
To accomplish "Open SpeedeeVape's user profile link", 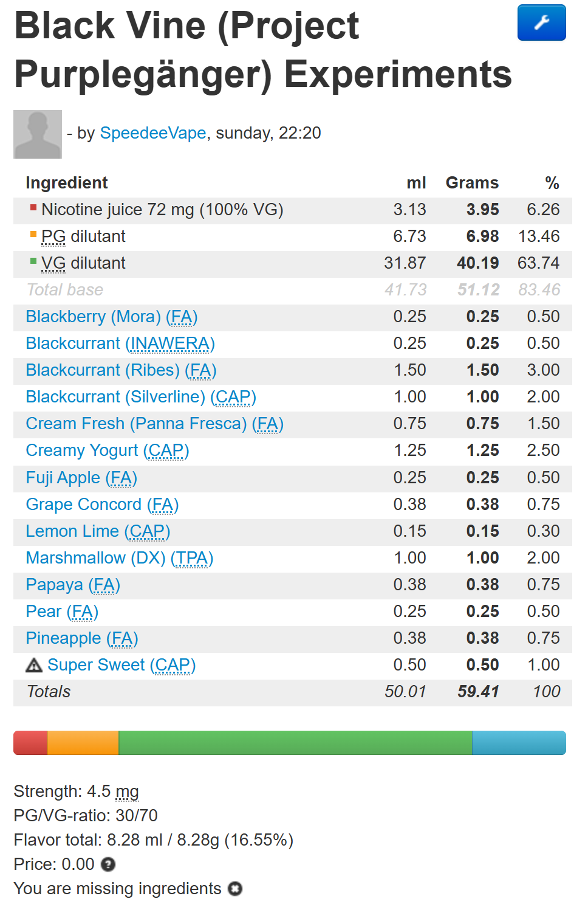I will click(x=153, y=133).
